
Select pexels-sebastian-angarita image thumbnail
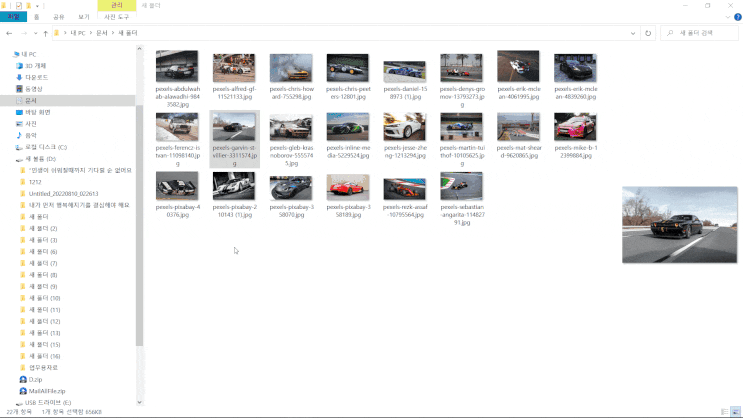point(461,186)
